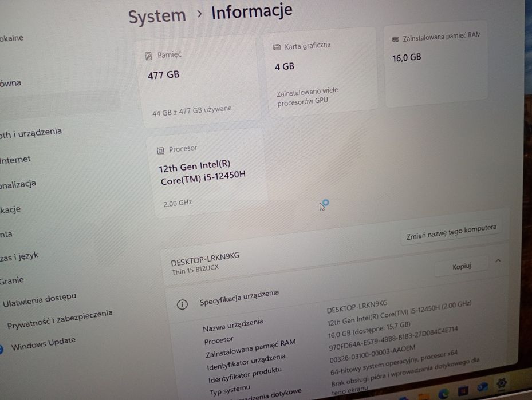Image resolution: width=532 pixels, height=400 pixels.
Task: Click the 16,0 GB RAM card value
Action: tap(407, 58)
